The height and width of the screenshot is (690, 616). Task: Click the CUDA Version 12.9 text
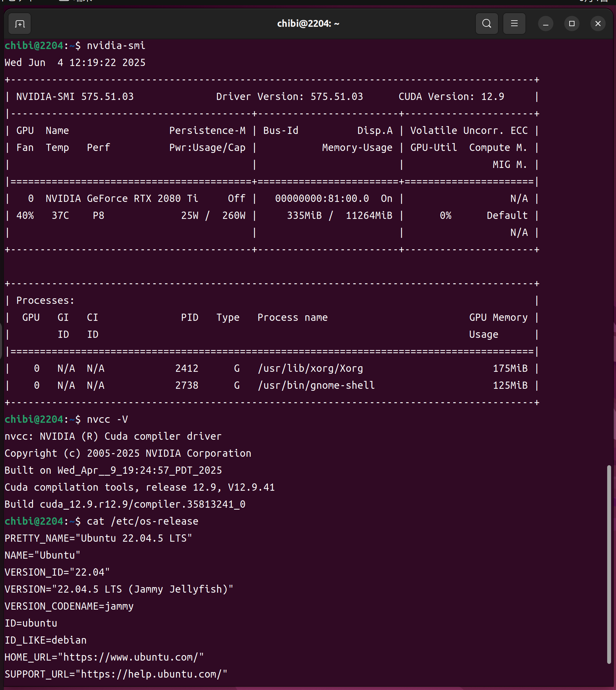pos(451,97)
